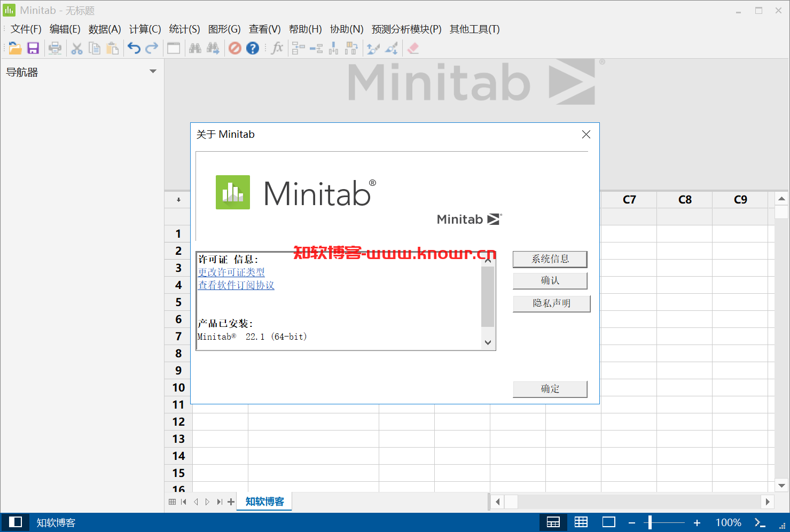This screenshot has height=532, width=790.
Task: Click the first worksheet layout icon after fx
Action: 299,49
